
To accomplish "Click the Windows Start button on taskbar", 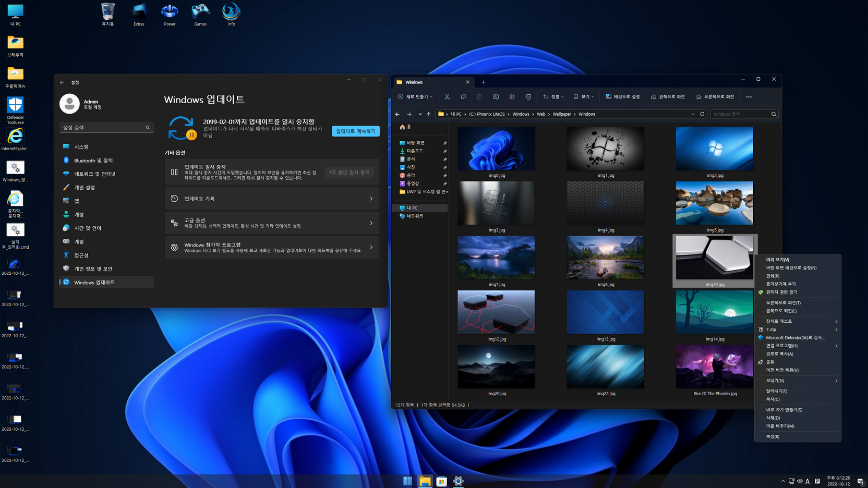I will pyautogui.click(x=407, y=481).
